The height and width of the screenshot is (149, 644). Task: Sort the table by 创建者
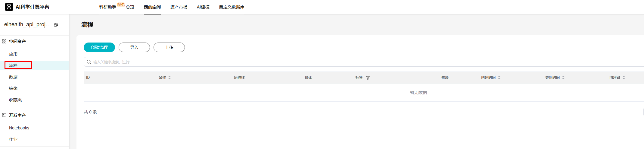[x=624, y=78]
